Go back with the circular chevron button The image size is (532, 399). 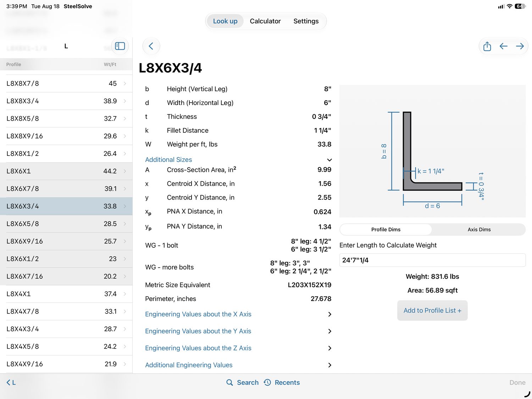click(x=151, y=46)
